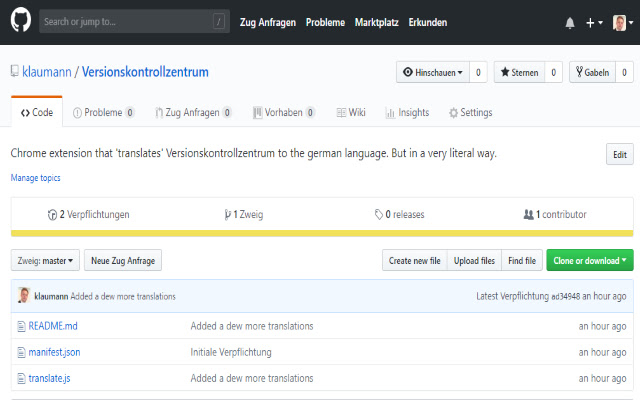Expand the Clone or download dropdown
The width and height of the screenshot is (640, 400).
(x=590, y=260)
